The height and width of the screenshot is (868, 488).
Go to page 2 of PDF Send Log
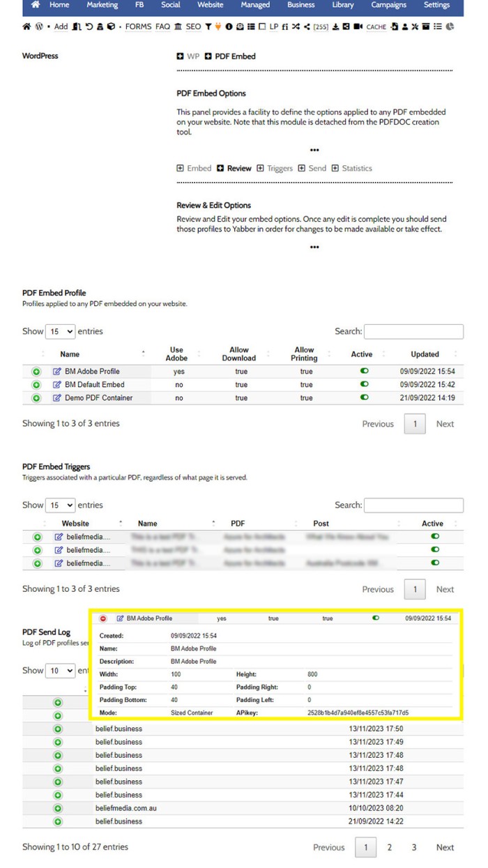click(389, 848)
